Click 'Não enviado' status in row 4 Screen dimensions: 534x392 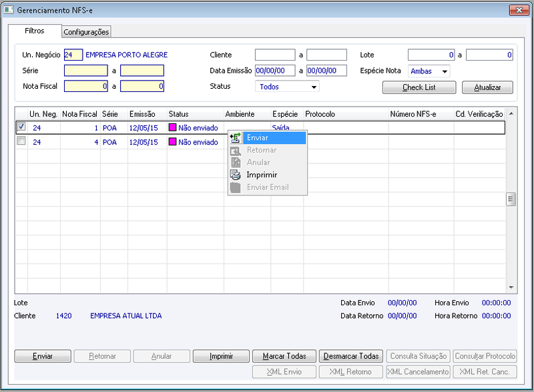(198, 142)
